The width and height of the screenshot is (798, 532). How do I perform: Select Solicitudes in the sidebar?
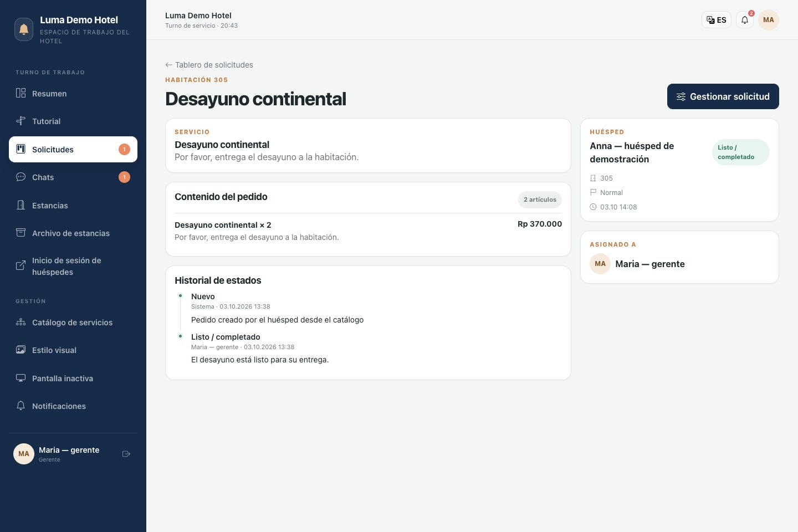73,150
